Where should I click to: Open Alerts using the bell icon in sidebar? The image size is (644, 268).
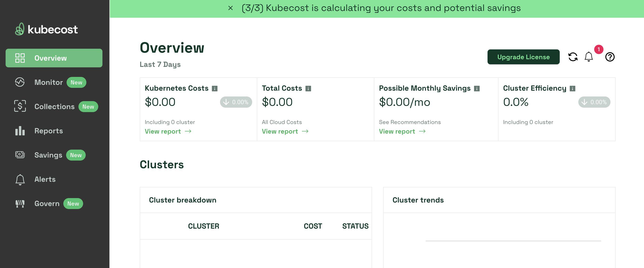[x=20, y=179]
